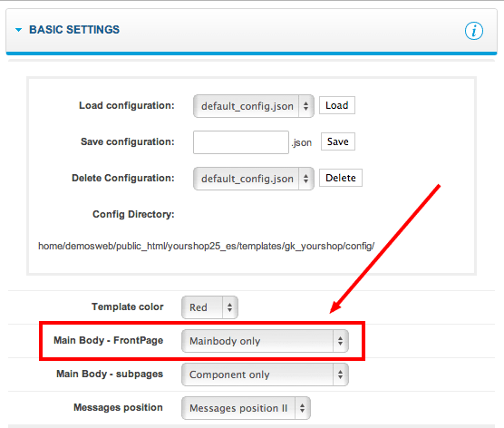Click arrows icon on Delete Configuration select
The width and height of the screenshot is (504, 428).
click(306, 179)
